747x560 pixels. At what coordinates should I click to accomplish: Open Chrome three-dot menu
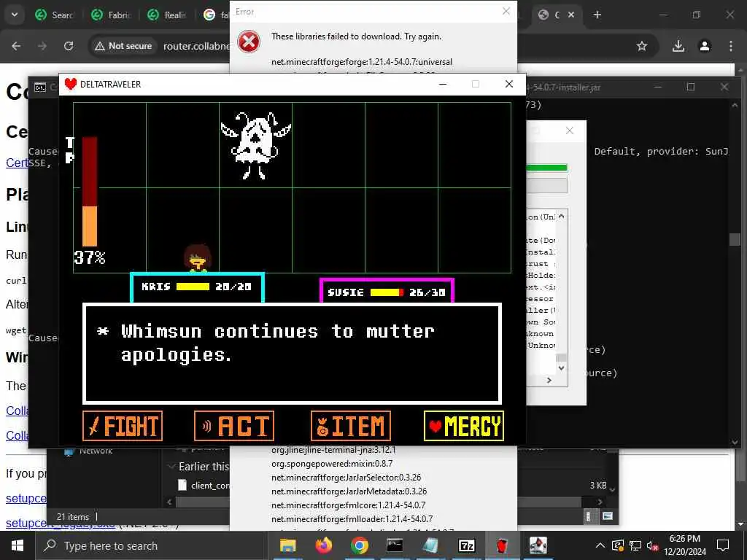coord(731,46)
